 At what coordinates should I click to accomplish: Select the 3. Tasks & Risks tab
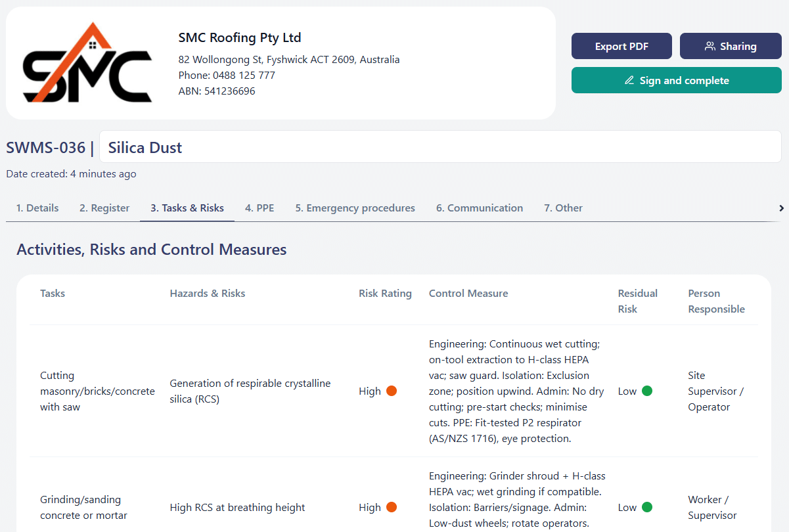point(187,208)
